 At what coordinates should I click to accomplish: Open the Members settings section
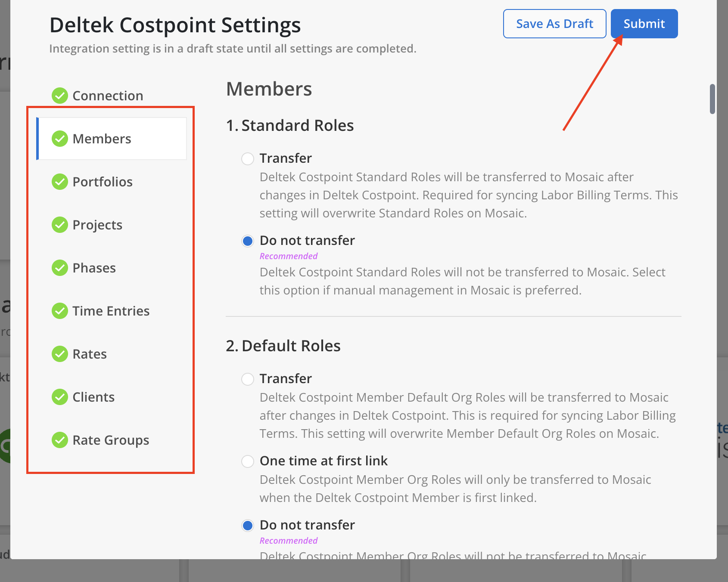(112, 139)
